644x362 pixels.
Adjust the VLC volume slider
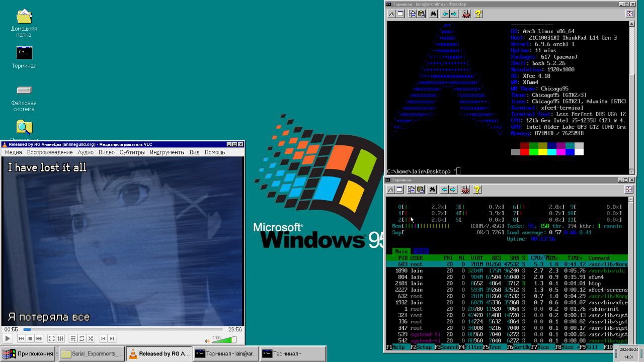224,340
